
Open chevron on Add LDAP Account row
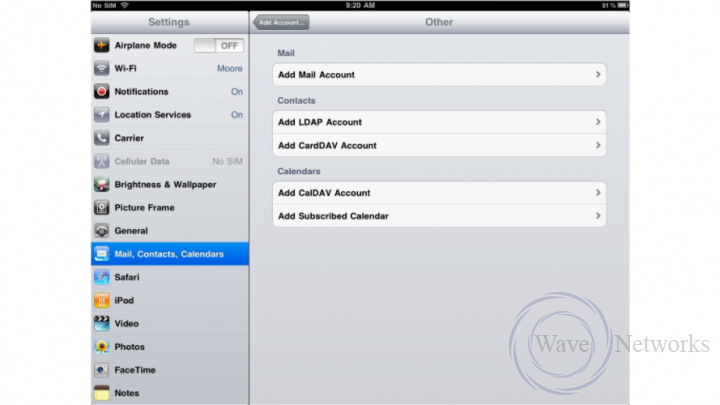point(598,122)
